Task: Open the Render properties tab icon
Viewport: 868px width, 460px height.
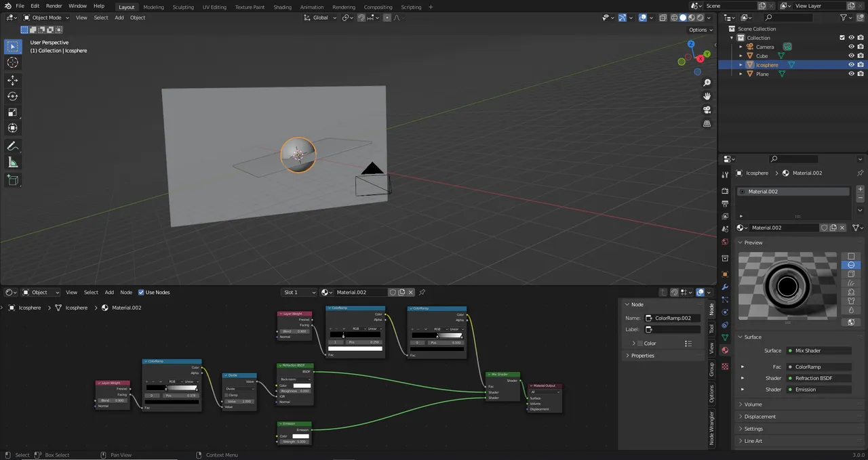Action: (x=725, y=192)
